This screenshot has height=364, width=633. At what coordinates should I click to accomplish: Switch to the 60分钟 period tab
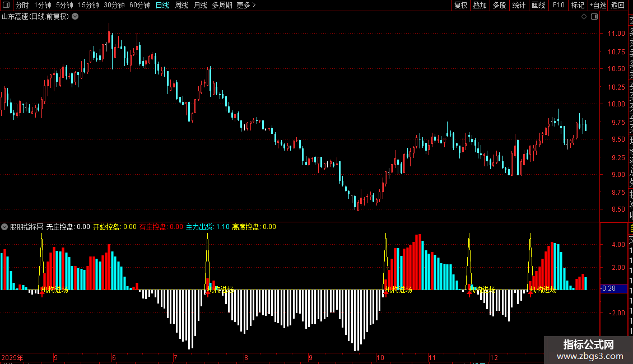coord(139,5)
